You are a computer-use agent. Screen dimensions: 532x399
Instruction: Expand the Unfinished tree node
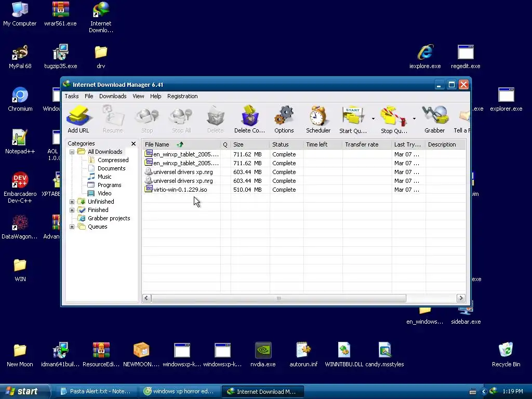[x=72, y=202]
